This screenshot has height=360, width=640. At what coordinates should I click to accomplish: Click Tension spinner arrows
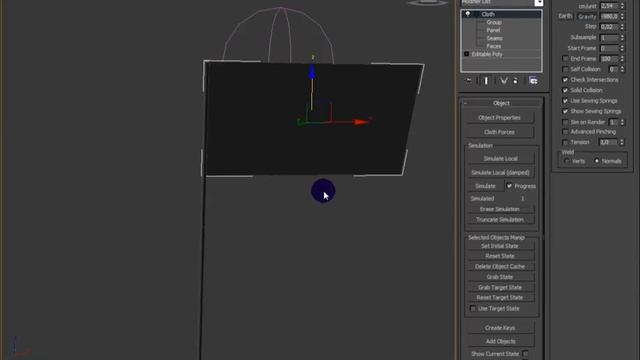[x=622, y=142]
